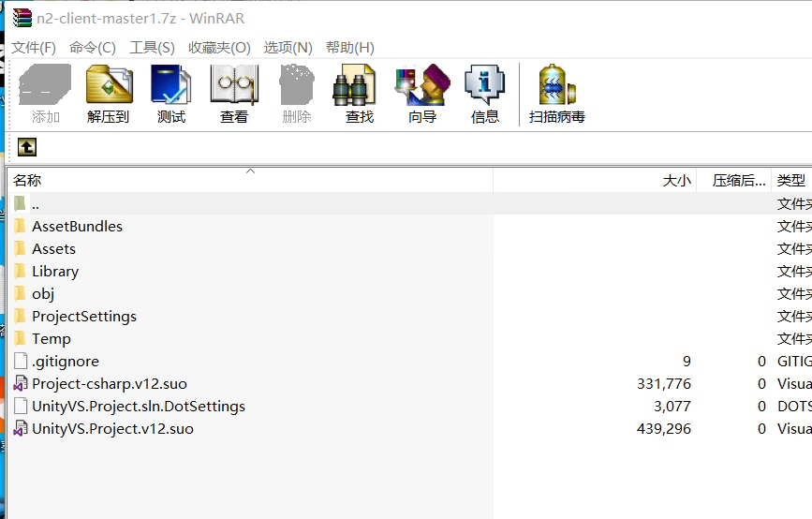
Task: Select UnityVS.Project.sln.DotSettings file name
Action: point(139,407)
